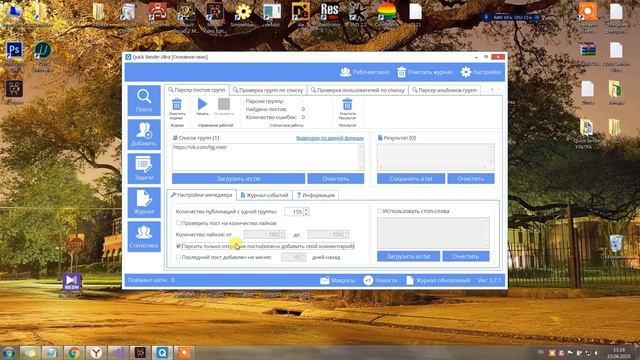Decrease the publications count stepper
Viewport: 640px width, 360px height.
[307, 214]
